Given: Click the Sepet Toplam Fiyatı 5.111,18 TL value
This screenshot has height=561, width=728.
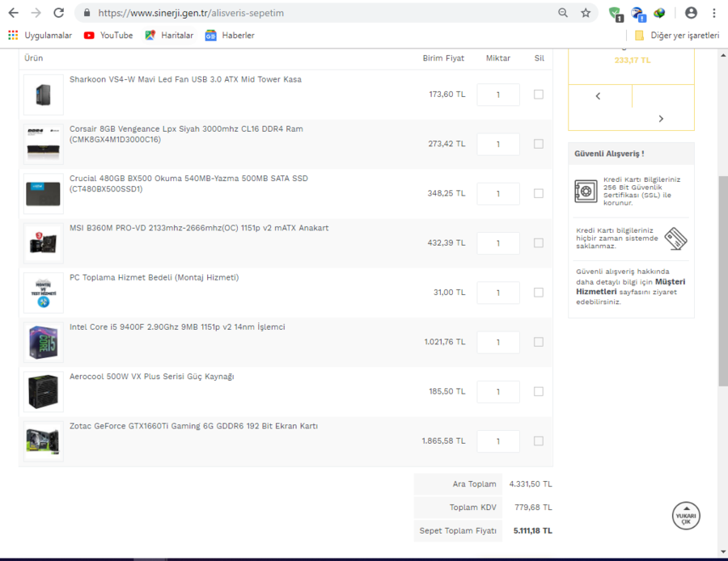Looking at the screenshot, I should click(532, 531).
